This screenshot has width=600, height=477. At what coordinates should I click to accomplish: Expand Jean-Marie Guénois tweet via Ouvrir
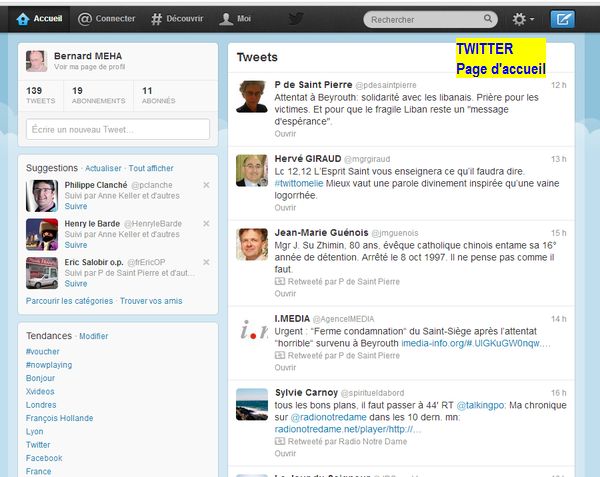coord(285,294)
